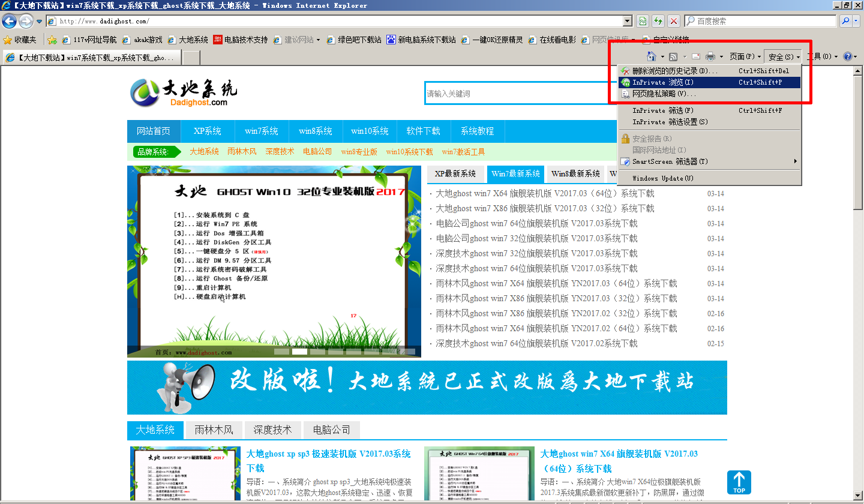The width and height of the screenshot is (864, 504).
Task: Open the win10系统 navigation link
Action: coord(370,131)
